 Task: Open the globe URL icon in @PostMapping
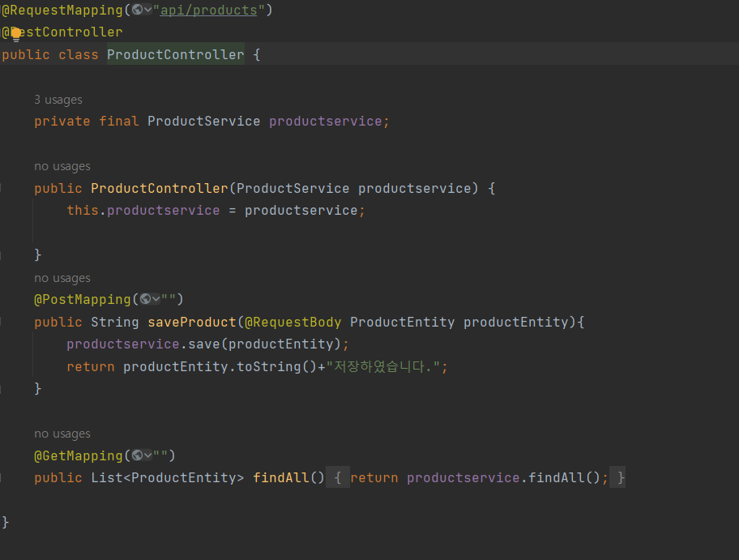coord(146,299)
